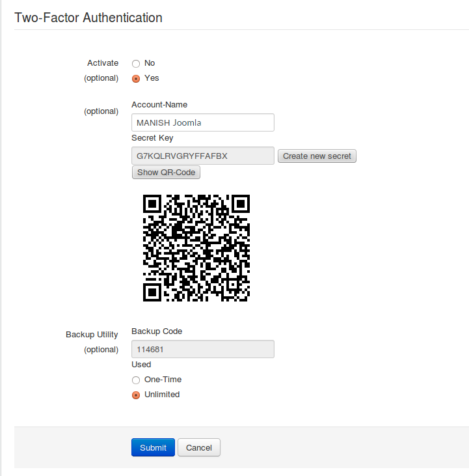Click the Backup Code field showing 114681
This screenshot has height=476, width=469.
click(203, 349)
